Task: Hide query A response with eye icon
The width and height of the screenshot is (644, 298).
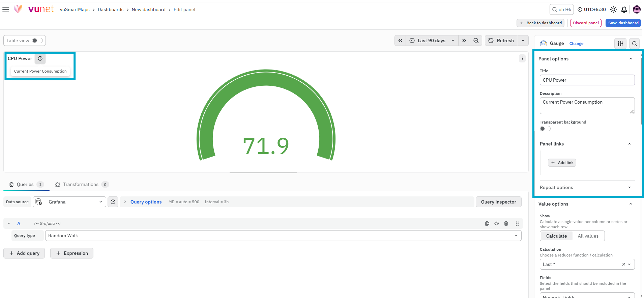Action: click(497, 223)
